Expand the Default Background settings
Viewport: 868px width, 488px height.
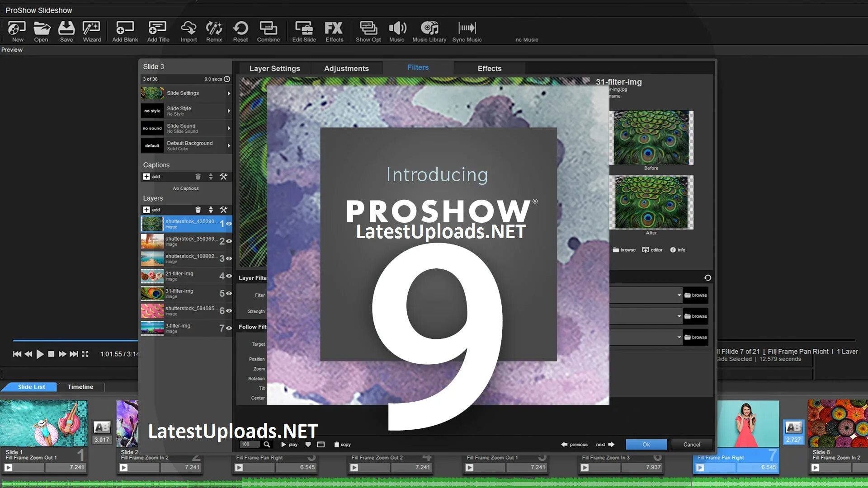[229, 145]
